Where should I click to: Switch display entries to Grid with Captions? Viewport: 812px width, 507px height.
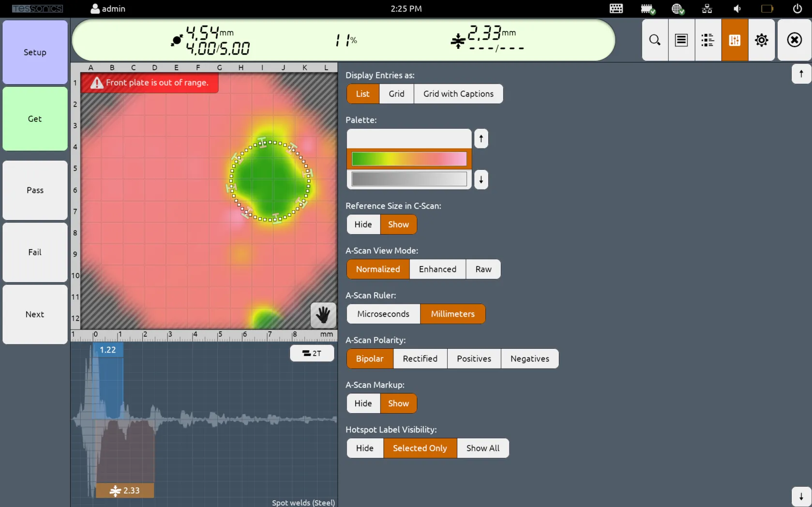(x=458, y=94)
